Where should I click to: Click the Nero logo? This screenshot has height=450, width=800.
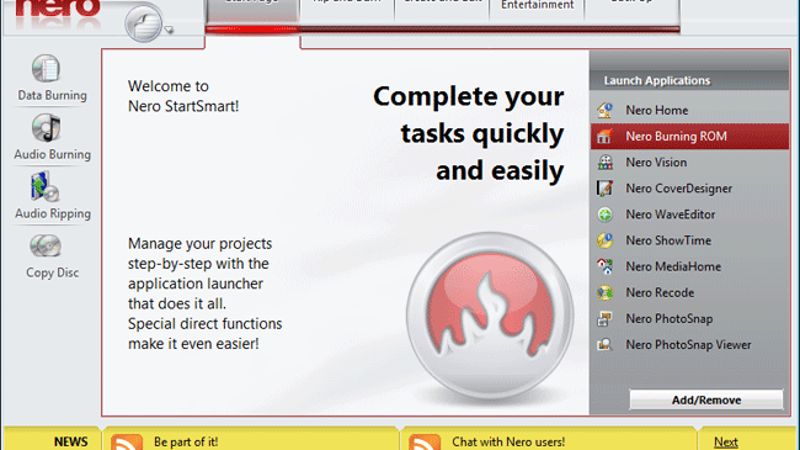click(58, 10)
